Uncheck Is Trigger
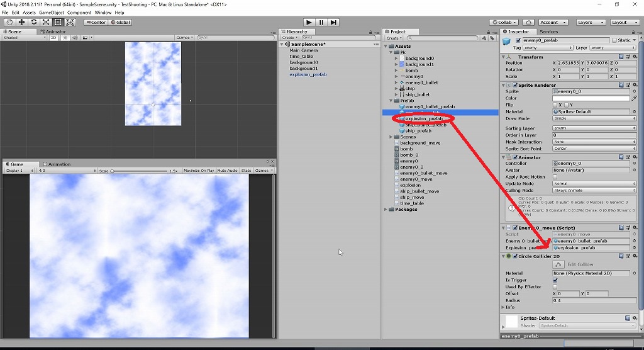The image size is (644, 350). (555, 280)
